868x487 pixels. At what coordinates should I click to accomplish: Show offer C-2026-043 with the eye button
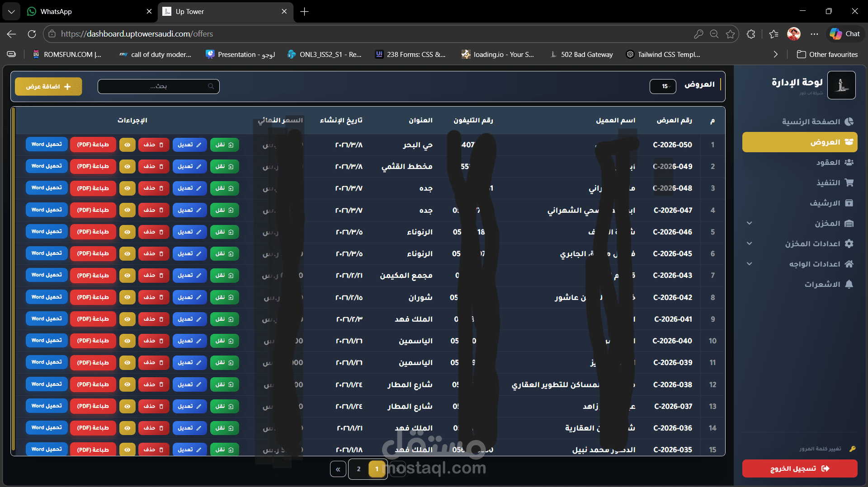127,275
